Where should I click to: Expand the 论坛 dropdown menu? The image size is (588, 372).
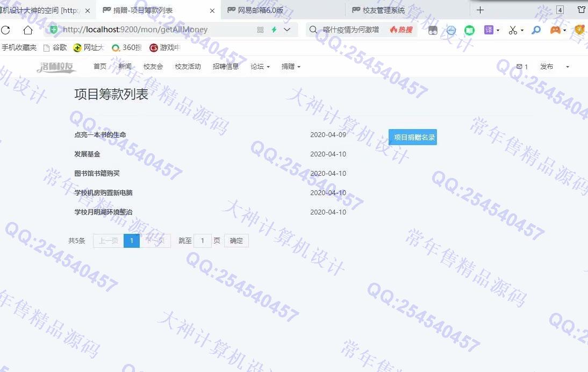[x=260, y=66]
